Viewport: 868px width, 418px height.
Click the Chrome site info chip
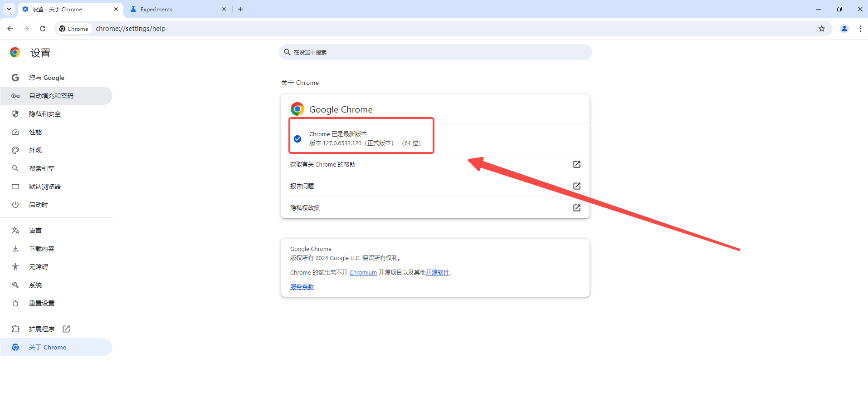click(x=74, y=29)
